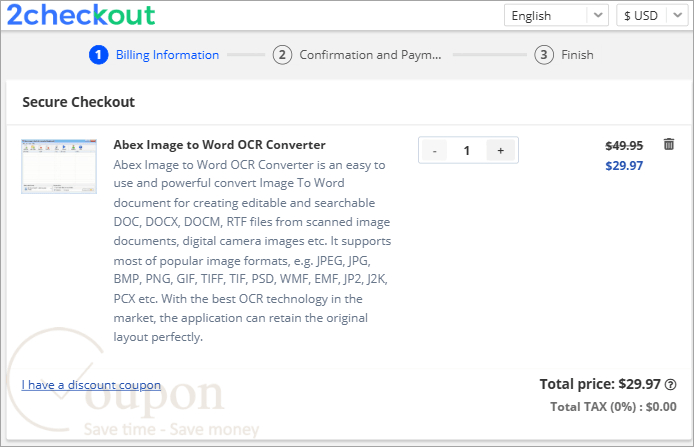Click the struck-through $49.95 price

624,146
